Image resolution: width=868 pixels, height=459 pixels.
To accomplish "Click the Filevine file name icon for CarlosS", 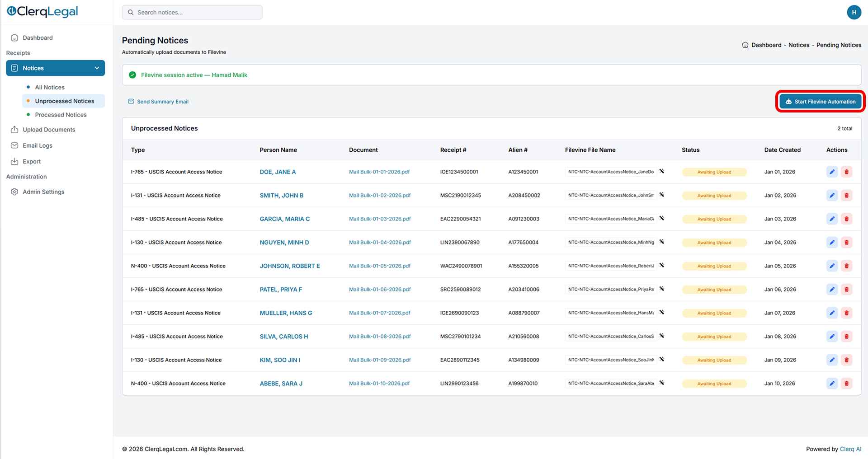I will [662, 336].
